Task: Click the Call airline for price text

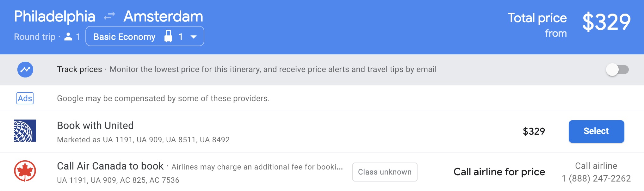Action: (499, 172)
